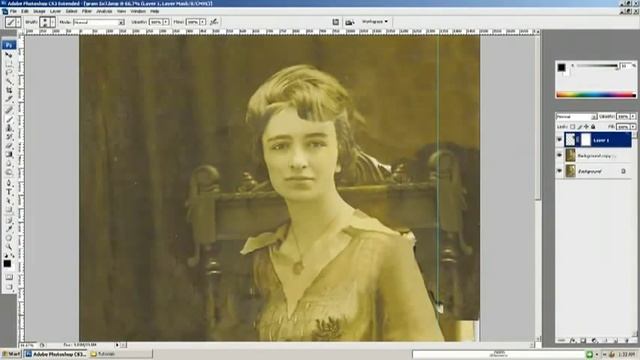The height and width of the screenshot is (360, 640).
Task: Open the Layer menu
Action: [55, 11]
